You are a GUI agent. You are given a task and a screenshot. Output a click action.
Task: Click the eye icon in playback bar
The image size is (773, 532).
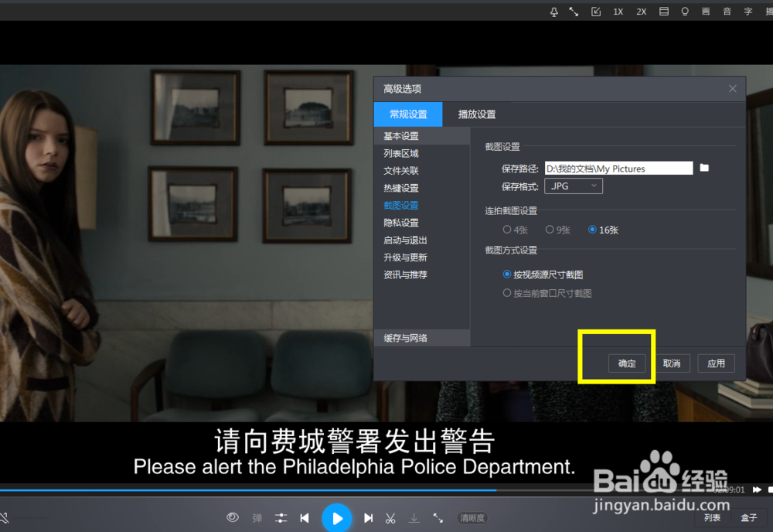233,517
